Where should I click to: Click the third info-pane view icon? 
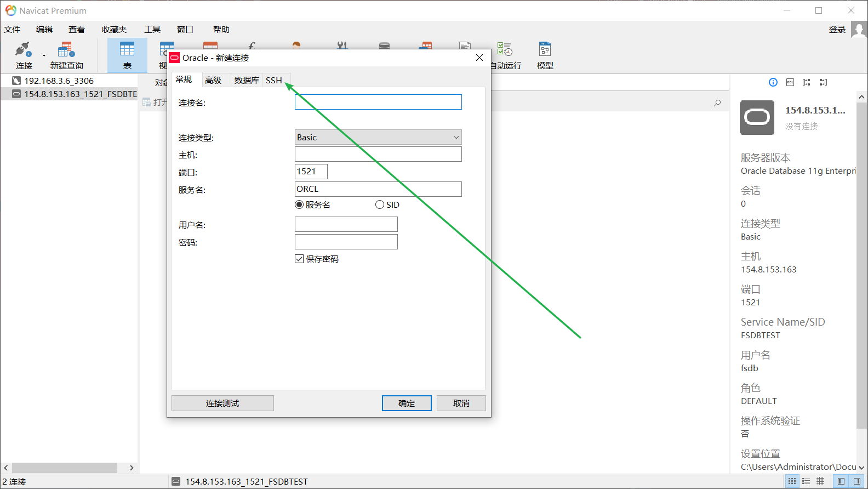(807, 82)
